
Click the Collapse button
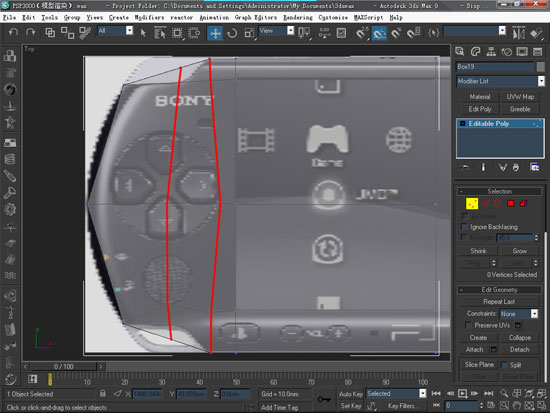point(519,338)
